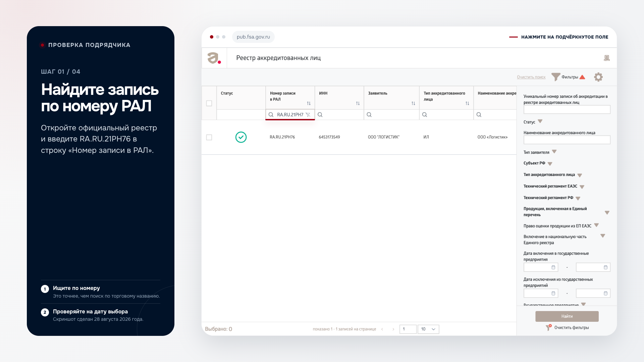Focus Уникальный номер записи input field

[567, 110]
